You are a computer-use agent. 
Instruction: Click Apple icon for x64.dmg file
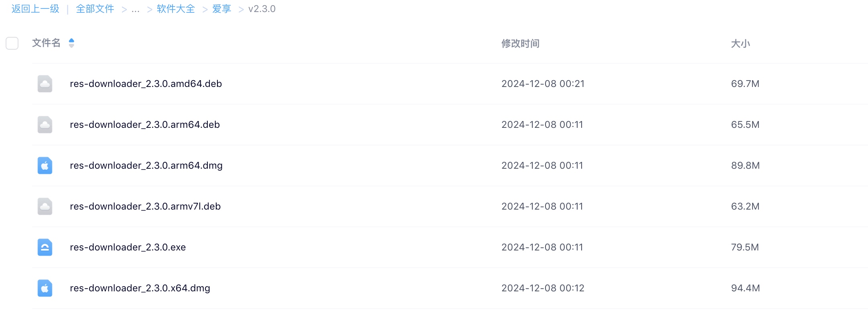click(45, 288)
